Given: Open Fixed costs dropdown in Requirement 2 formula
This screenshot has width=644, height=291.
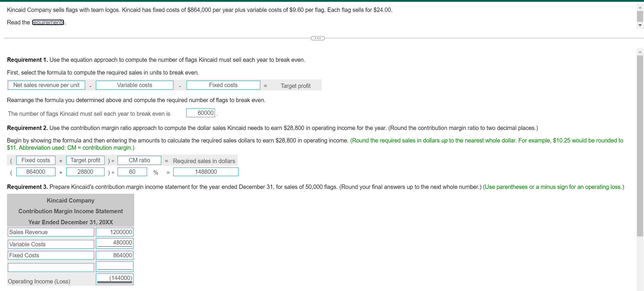Looking at the screenshot, I should [x=36, y=160].
